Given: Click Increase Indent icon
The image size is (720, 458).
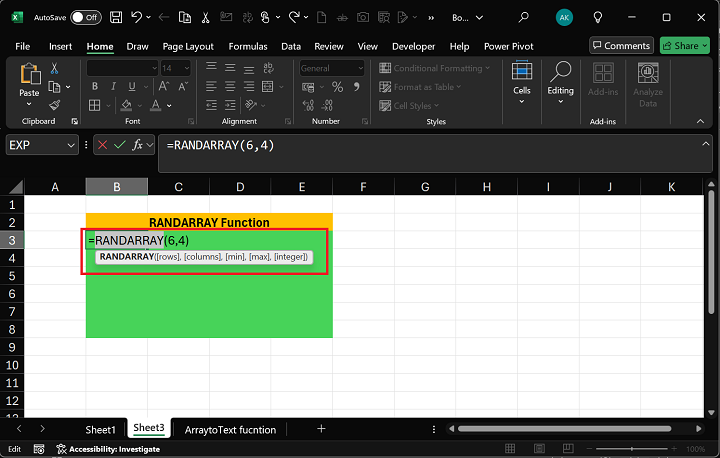Looking at the screenshot, I should pyautogui.click(x=230, y=105).
